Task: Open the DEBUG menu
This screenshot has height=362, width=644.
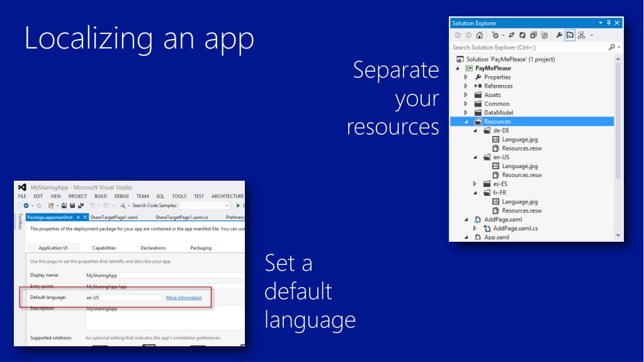Action: [x=121, y=196]
